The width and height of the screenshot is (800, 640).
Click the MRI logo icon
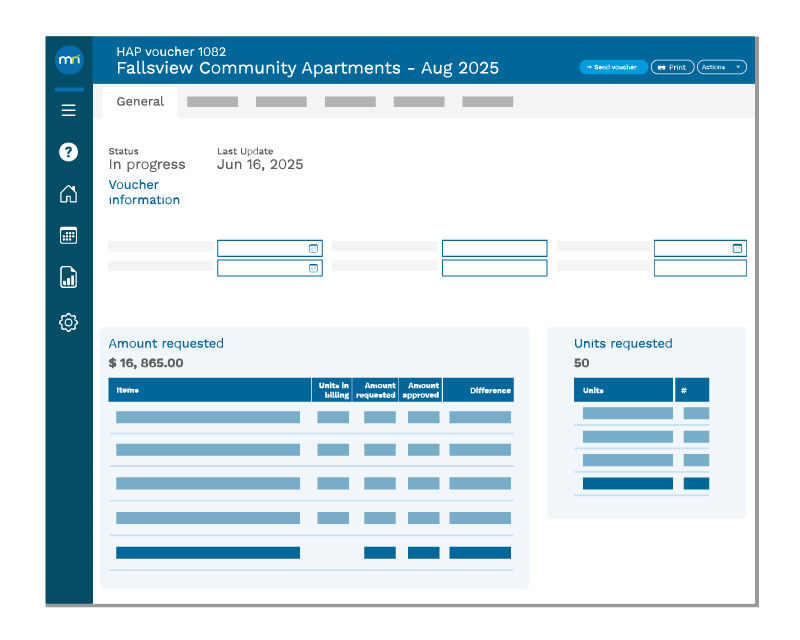coord(69,60)
